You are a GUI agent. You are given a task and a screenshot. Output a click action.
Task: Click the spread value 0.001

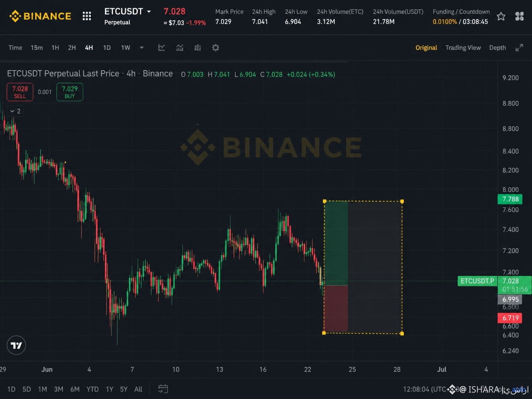click(44, 92)
